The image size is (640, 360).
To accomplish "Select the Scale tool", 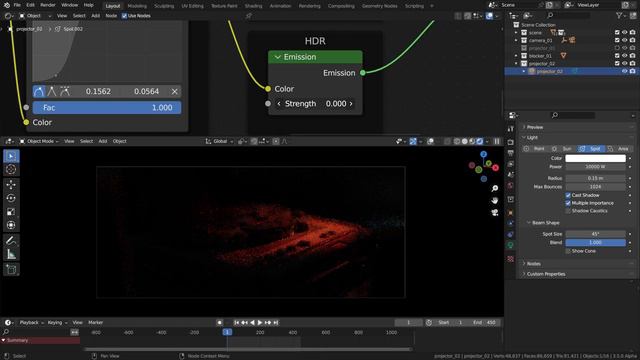I will pyautogui.click(x=11, y=211).
